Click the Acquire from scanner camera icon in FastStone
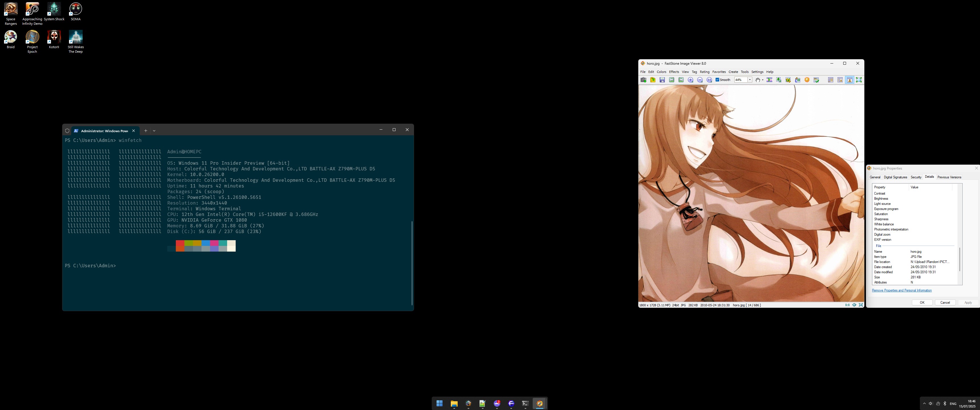Screen dimensions: 980x410 [643, 80]
